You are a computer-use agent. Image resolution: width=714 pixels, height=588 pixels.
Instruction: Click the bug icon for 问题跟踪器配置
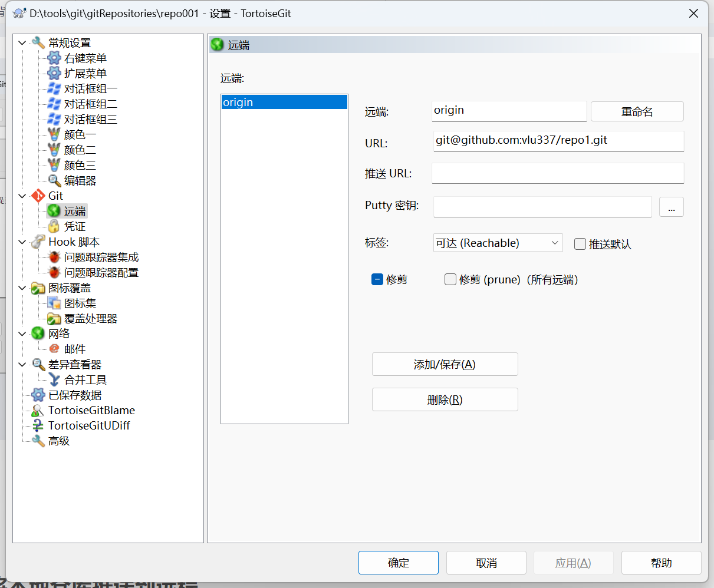[x=54, y=272]
